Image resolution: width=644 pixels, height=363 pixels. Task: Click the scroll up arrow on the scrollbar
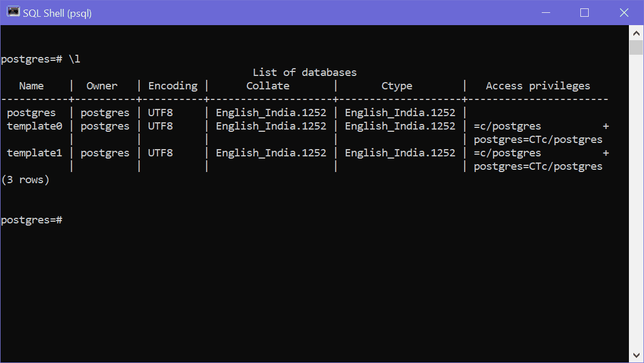tap(636, 32)
